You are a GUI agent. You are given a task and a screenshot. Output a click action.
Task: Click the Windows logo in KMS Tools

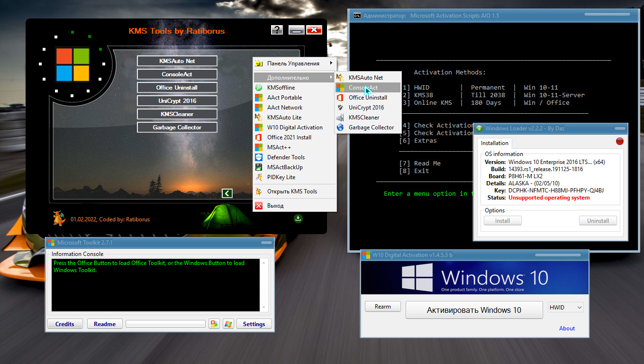73,64
